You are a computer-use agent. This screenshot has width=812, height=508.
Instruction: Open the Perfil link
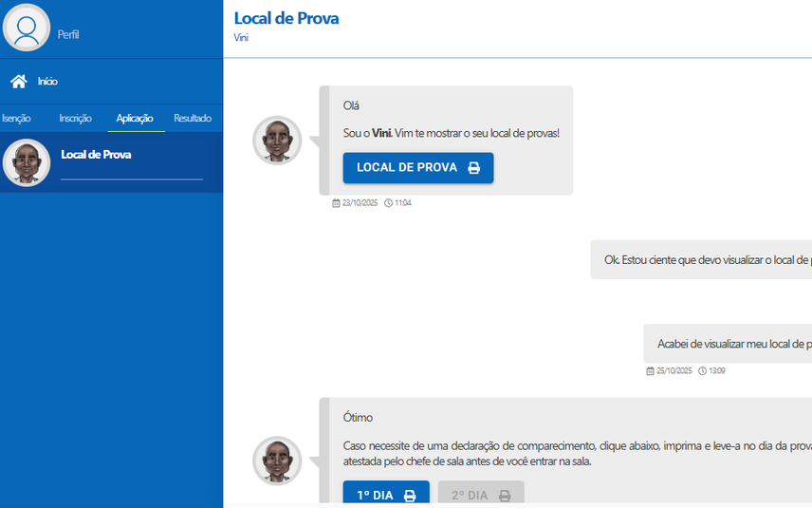pos(68,35)
